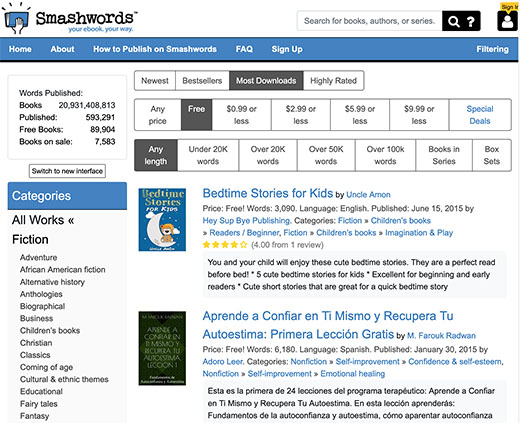Open the Readers / Beginner category link

[244, 233]
